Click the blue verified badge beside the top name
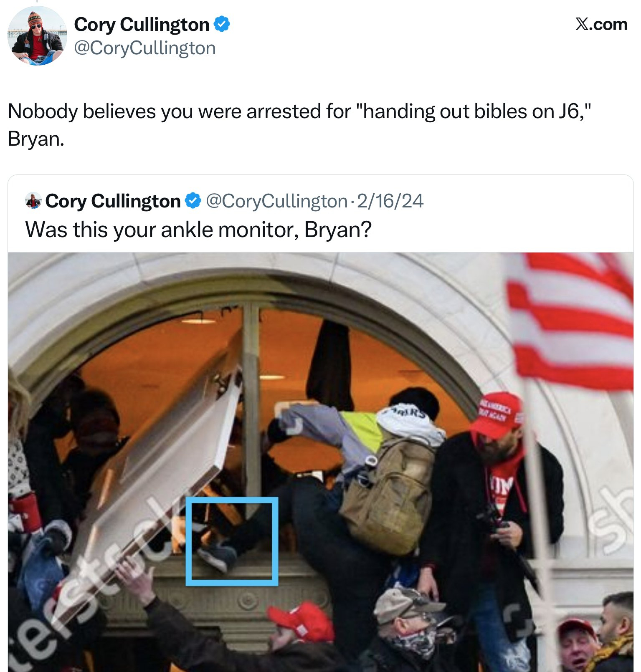Image resolution: width=641 pixels, height=672 pixels. [222, 24]
